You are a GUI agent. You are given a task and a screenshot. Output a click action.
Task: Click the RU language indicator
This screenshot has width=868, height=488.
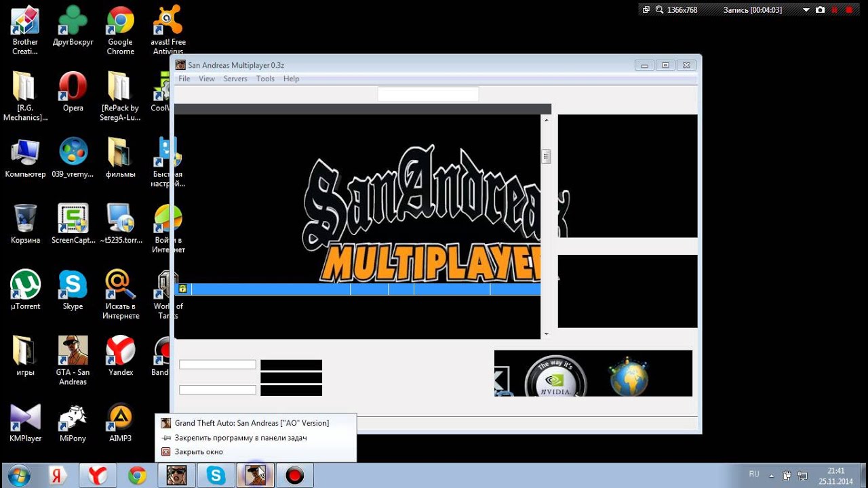754,474
